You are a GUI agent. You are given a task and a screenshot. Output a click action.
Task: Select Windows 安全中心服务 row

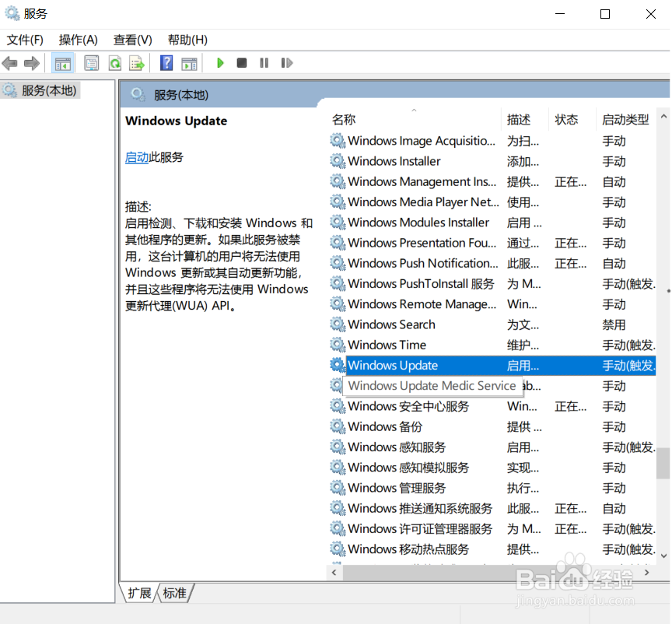coord(493,406)
